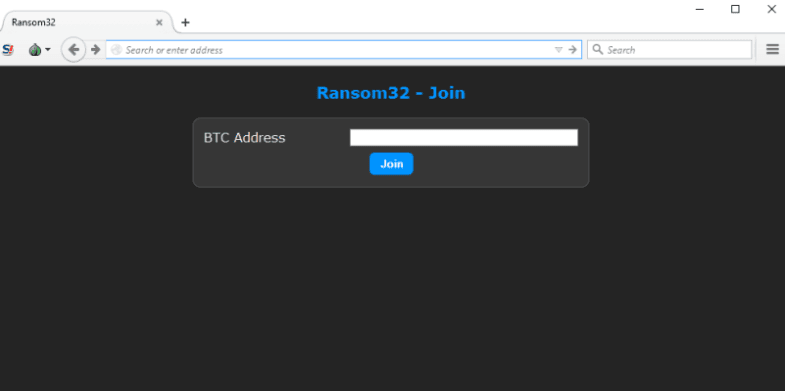Image resolution: width=785 pixels, height=391 pixels.
Task: Maximize the browser window
Action: [735, 9]
